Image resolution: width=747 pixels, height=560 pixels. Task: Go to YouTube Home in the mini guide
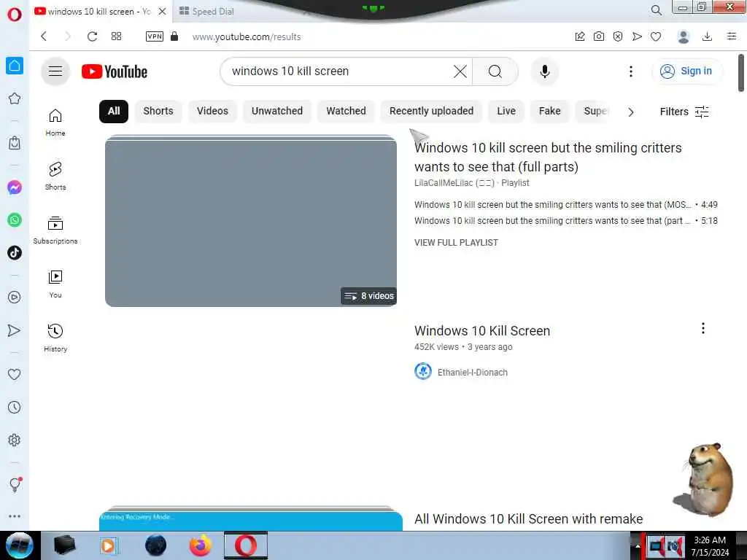(55, 122)
